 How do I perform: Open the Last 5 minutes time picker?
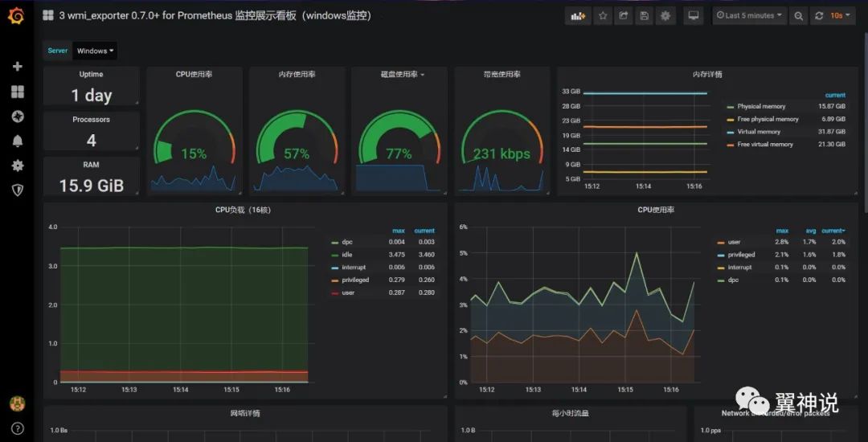click(750, 16)
